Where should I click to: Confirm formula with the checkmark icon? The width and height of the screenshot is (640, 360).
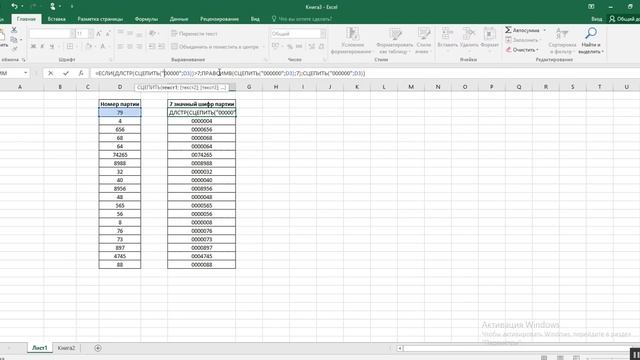click(66, 73)
